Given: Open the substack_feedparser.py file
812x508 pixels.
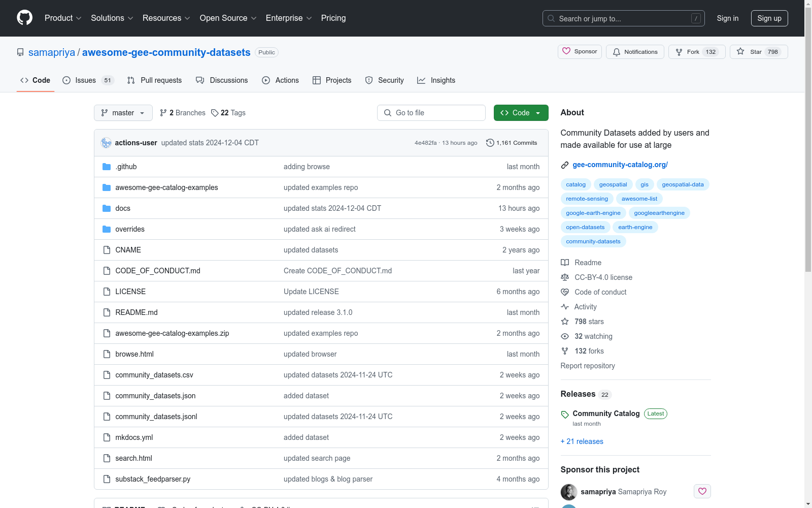Looking at the screenshot, I should (153, 479).
